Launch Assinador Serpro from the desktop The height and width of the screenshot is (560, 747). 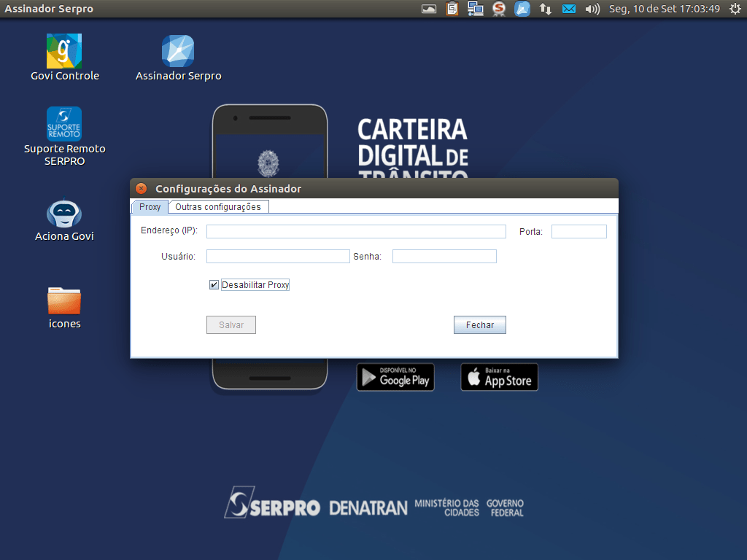178,52
